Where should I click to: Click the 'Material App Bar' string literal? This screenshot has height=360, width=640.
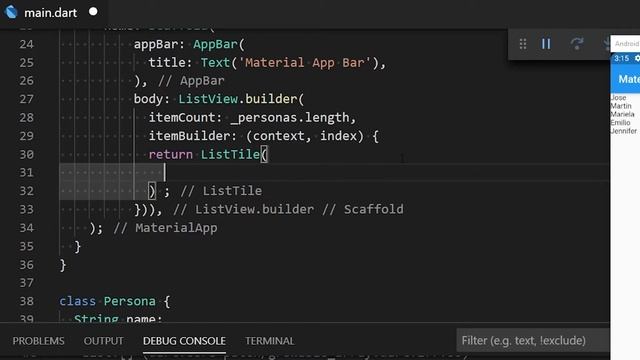(x=305, y=62)
